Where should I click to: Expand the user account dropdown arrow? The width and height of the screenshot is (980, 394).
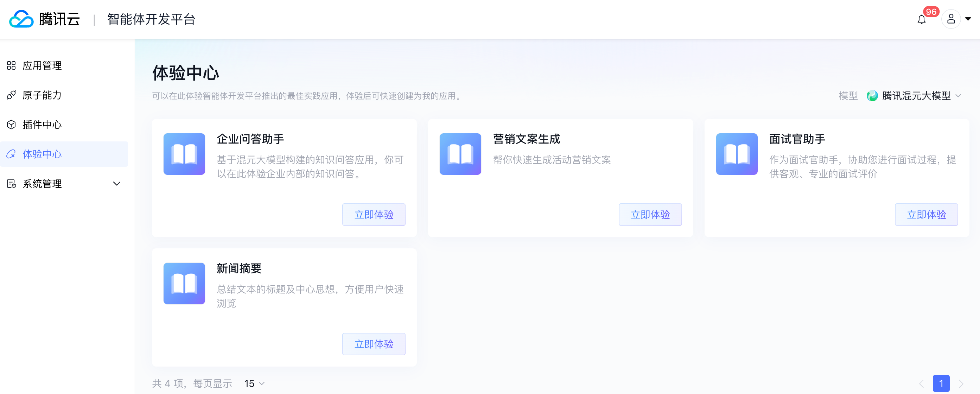968,19
